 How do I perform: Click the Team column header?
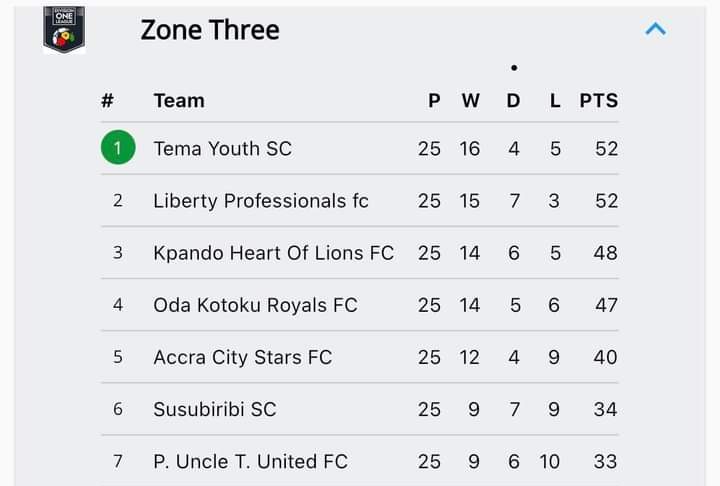click(179, 101)
